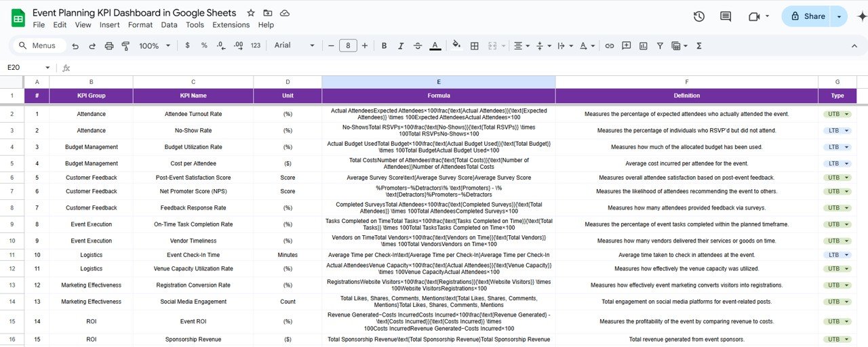Decrease font size minus button

[332, 45]
